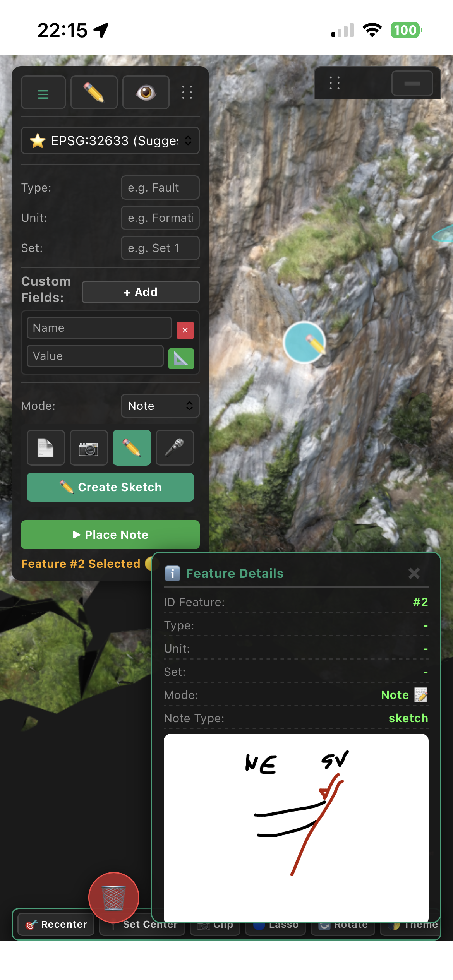Screen dimensions: 453x980
Task: Select the pencil edit tool
Action: coord(94,93)
